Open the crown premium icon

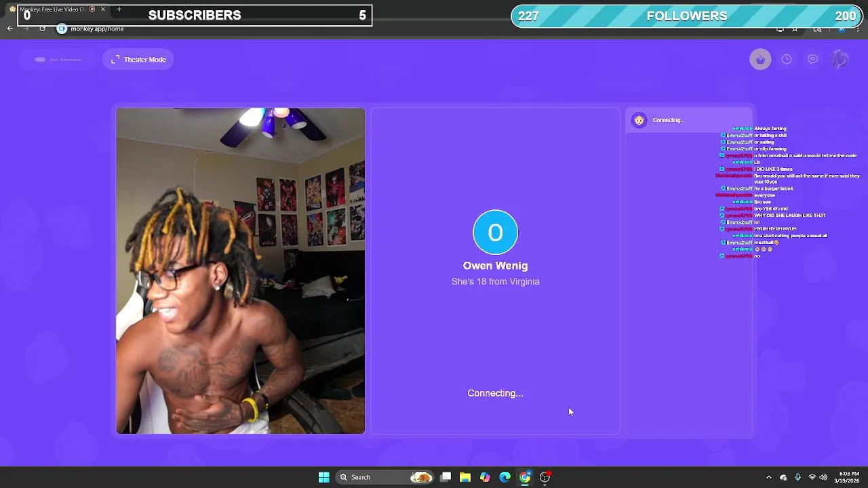(760, 60)
